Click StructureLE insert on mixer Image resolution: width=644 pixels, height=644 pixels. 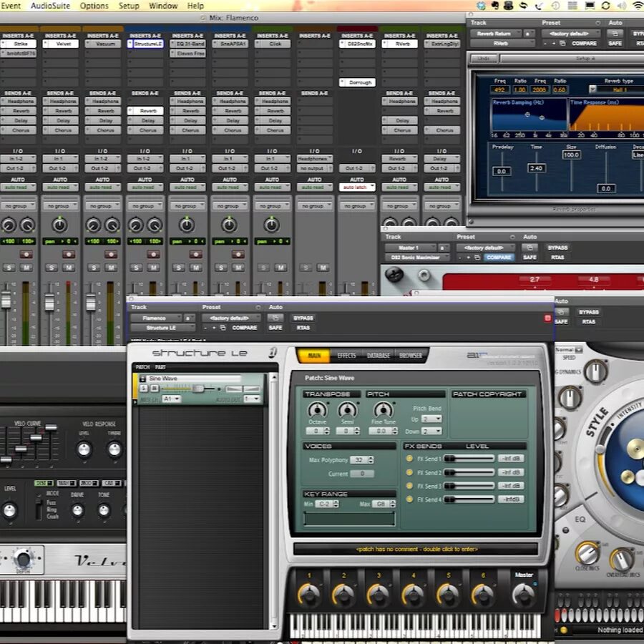pyautogui.click(x=145, y=44)
